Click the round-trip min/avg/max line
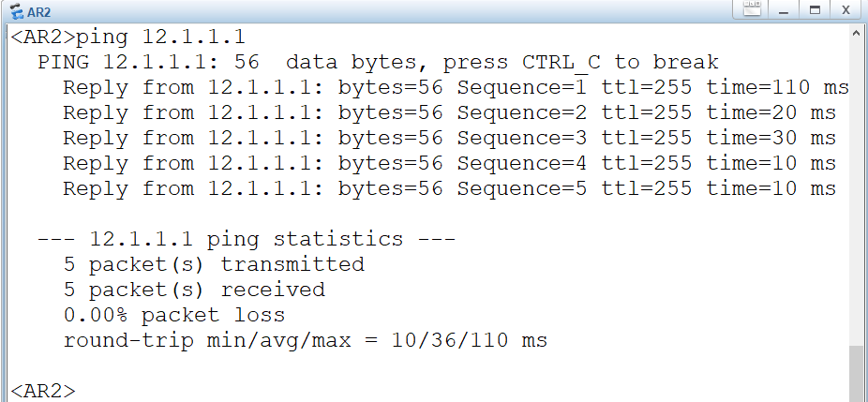 tap(305, 340)
